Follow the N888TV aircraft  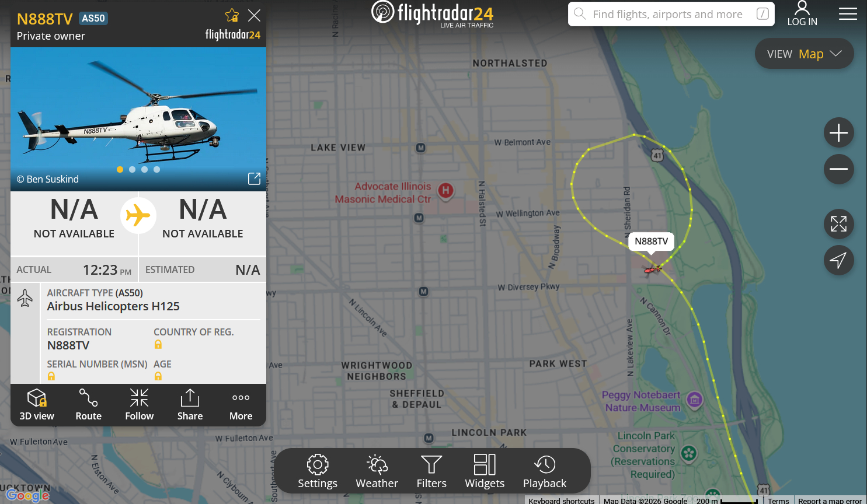139,405
